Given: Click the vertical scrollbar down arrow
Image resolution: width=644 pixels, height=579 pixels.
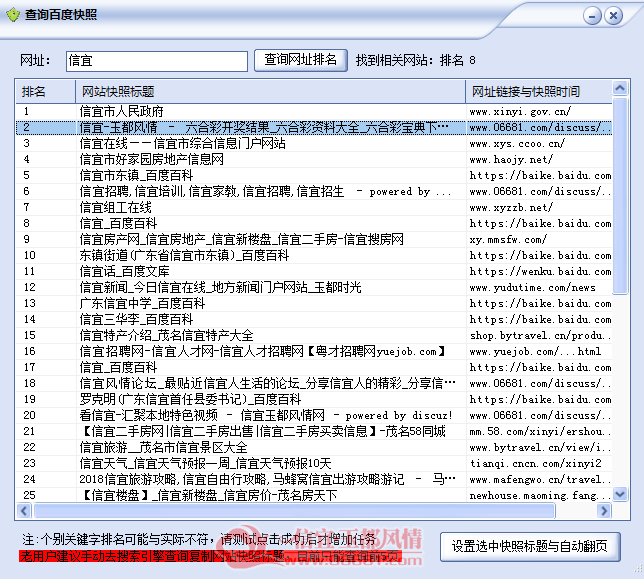Looking at the screenshot, I should point(620,494).
